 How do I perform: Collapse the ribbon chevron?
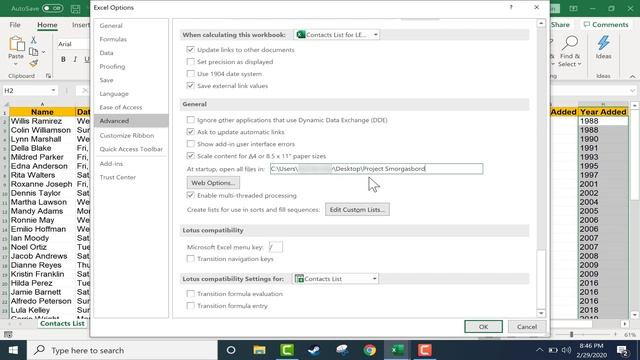(x=632, y=76)
